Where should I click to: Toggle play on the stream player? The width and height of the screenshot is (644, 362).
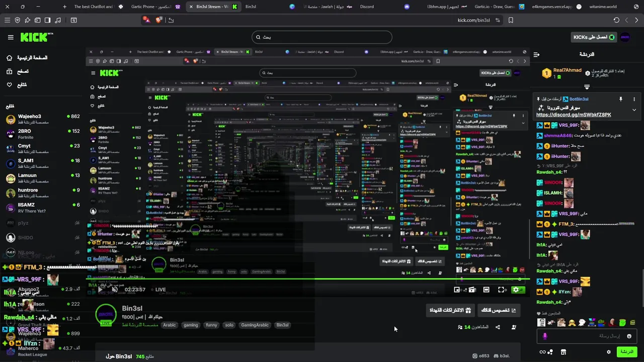pyautogui.click(x=100, y=290)
